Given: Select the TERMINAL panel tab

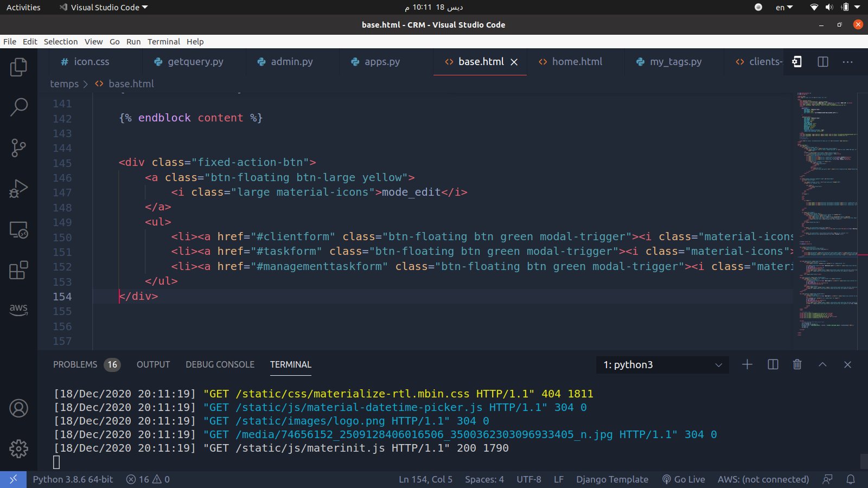Looking at the screenshot, I should [291, 364].
